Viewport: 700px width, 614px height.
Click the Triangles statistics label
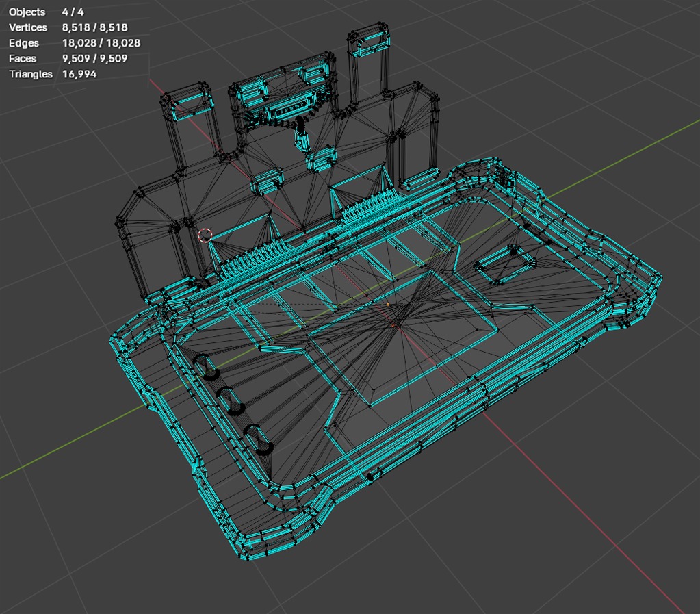click(30, 74)
